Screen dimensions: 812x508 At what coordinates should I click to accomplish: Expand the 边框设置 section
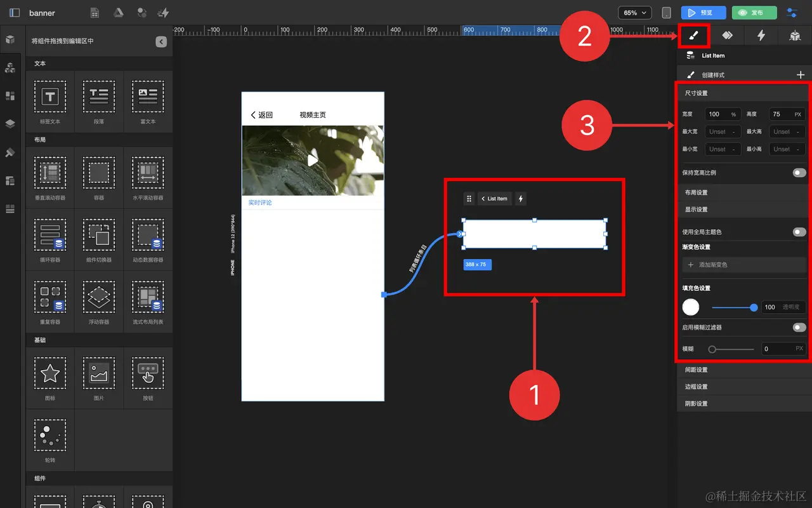[x=743, y=387]
